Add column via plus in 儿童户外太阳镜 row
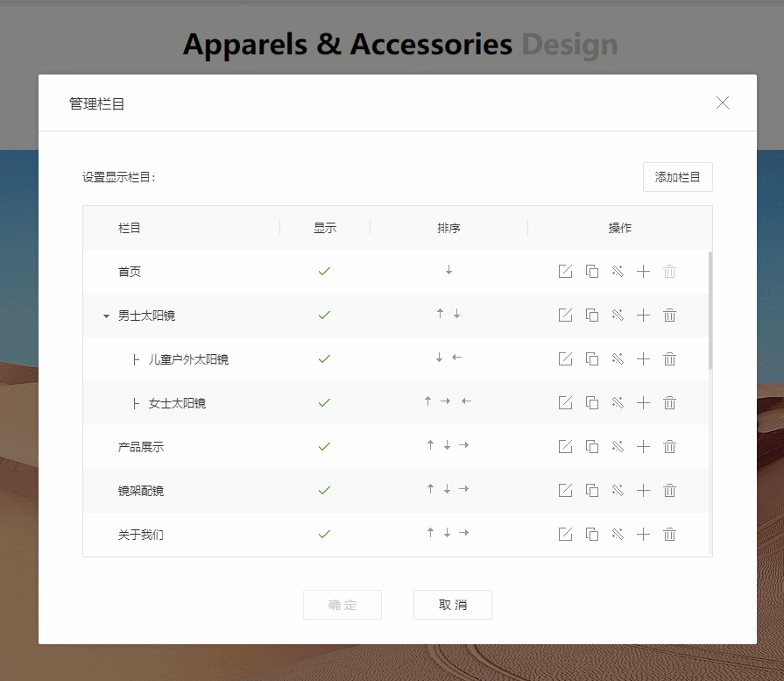 (x=644, y=358)
